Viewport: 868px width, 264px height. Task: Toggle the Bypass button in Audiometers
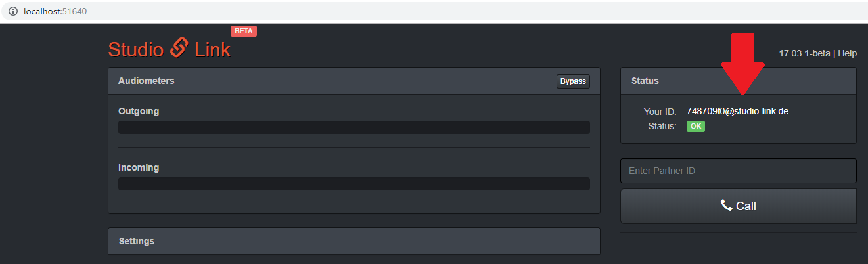pos(573,81)
